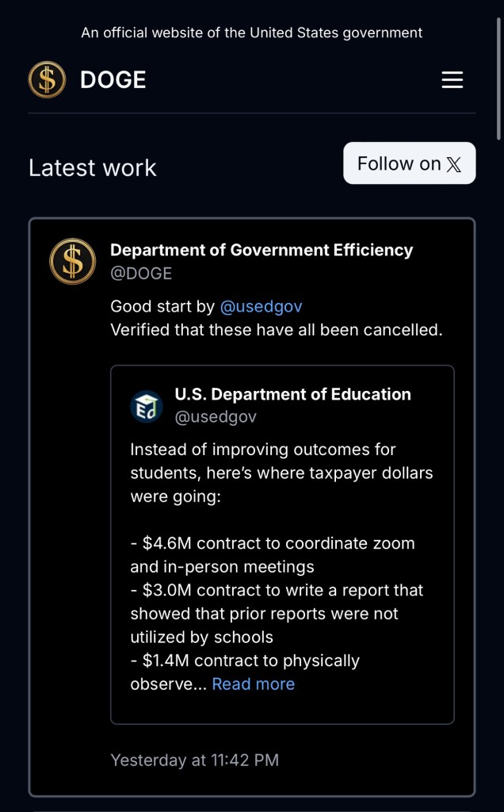Viewport: 504px width, 812px height.
Task: Open the hamburger navigation menu
Action: click(x=452, y=80)
